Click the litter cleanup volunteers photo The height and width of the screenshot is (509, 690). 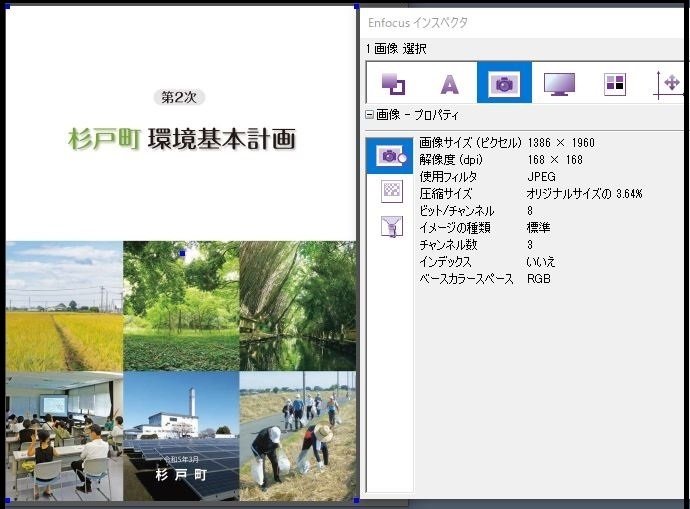click(298, 436)
